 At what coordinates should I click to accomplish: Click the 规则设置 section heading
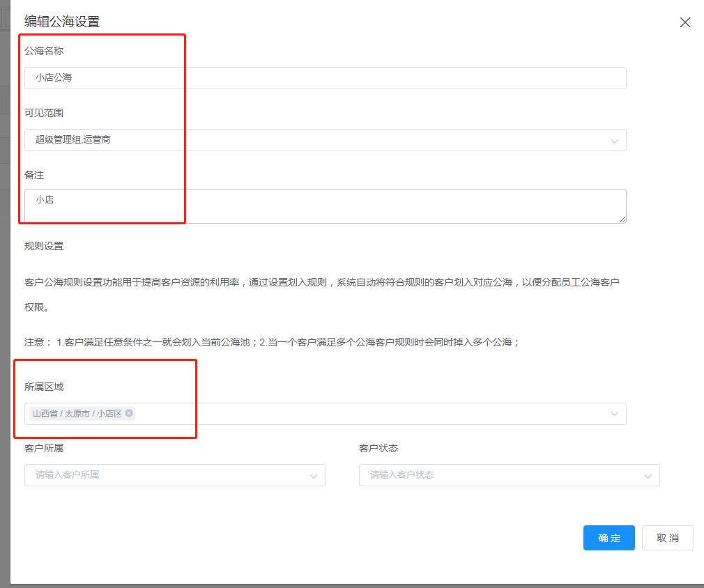44,246
